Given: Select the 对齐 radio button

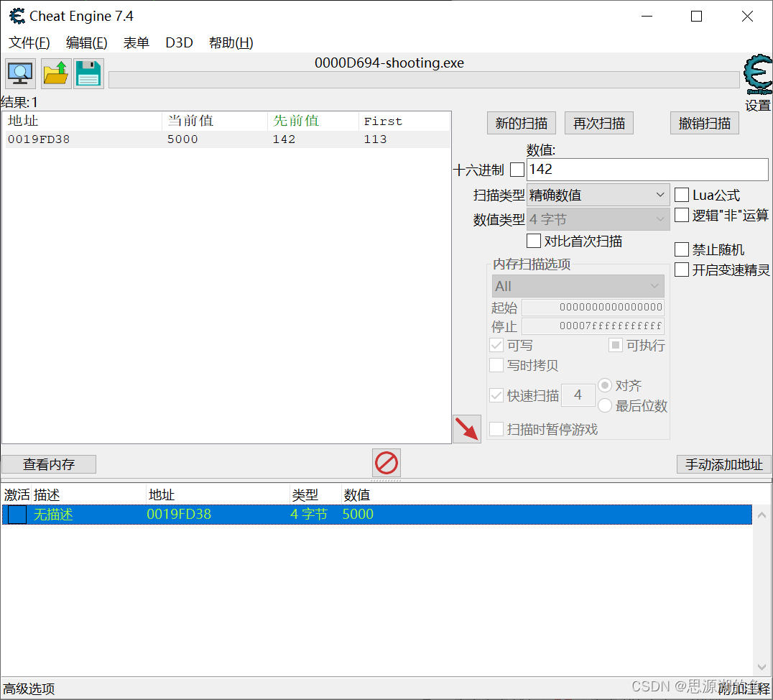Looking at the screenshot, I should click(x=605, y=385).
